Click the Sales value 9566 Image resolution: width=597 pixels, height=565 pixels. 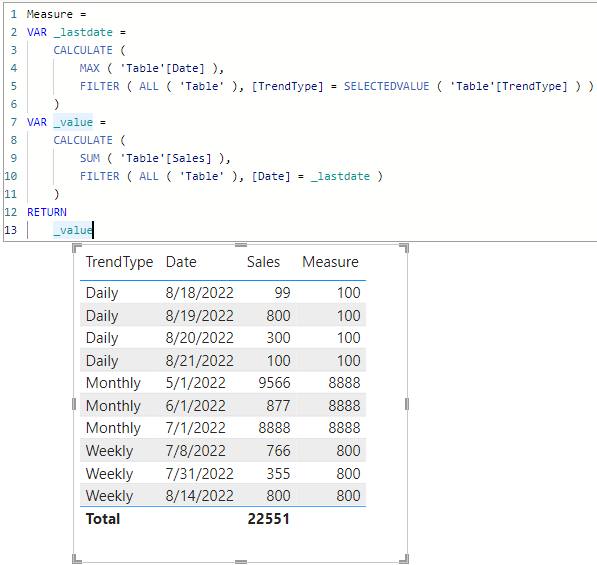(274, 383)
